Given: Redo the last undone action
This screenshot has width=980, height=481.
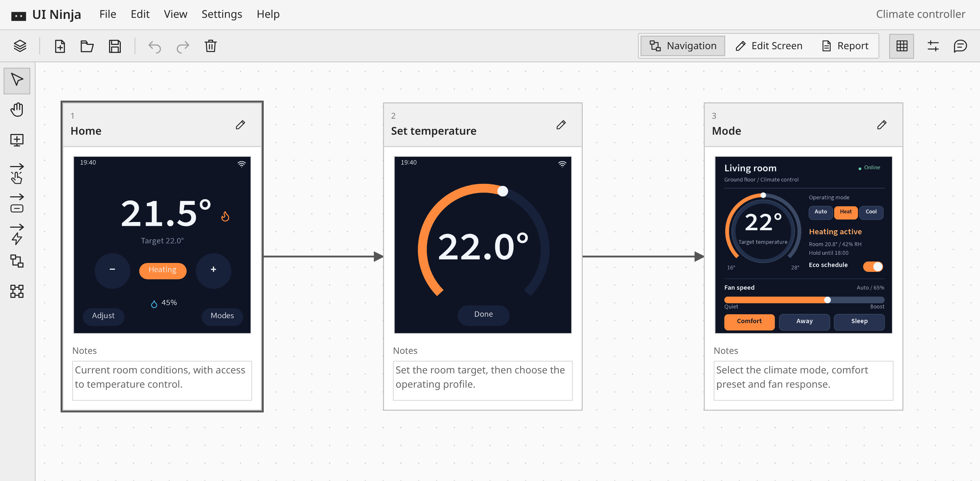Looking at the screenshot, I should pyautogui.click(x=182, y=46).
